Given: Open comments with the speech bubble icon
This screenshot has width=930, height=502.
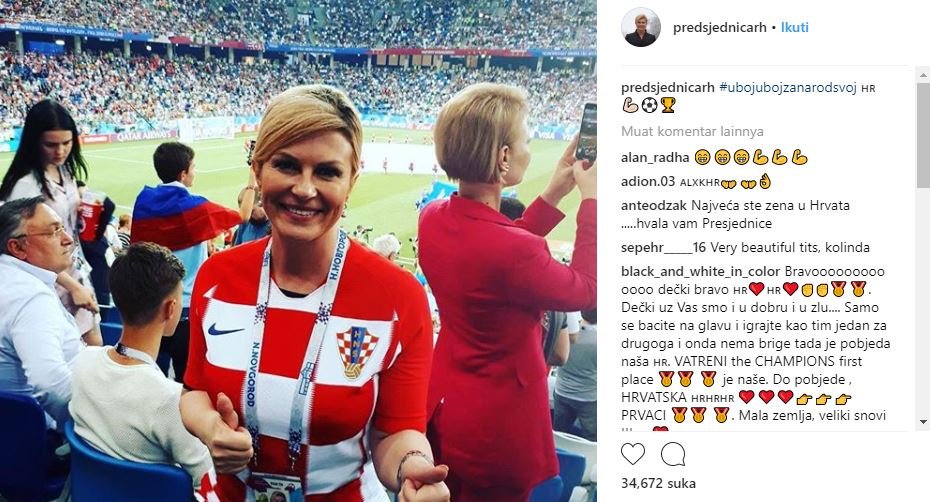Looking at the screenshot, I should [673, 454].
